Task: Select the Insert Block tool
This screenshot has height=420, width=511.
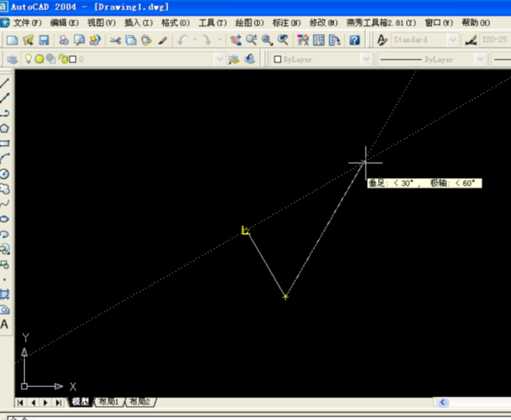Action: (x=5, y=250)
